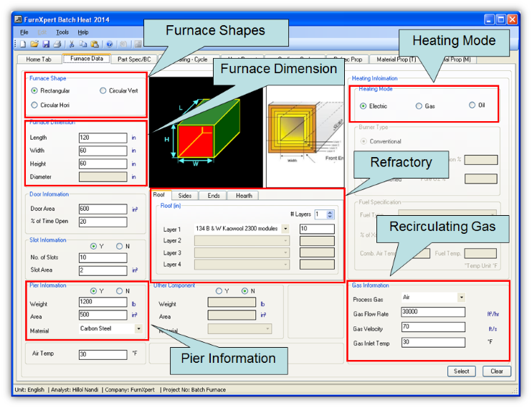
Task: Click the Print toolbar icon
Action: [x=57, y=44]
